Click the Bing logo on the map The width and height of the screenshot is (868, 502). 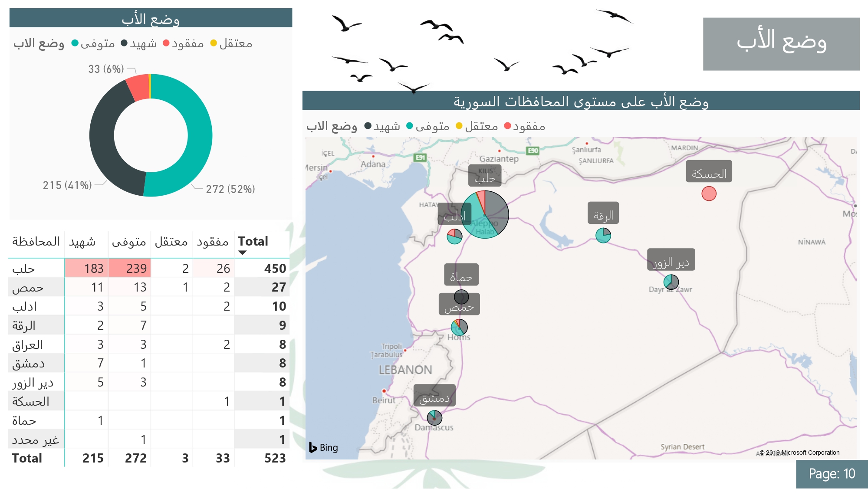[x=323, y=447]
